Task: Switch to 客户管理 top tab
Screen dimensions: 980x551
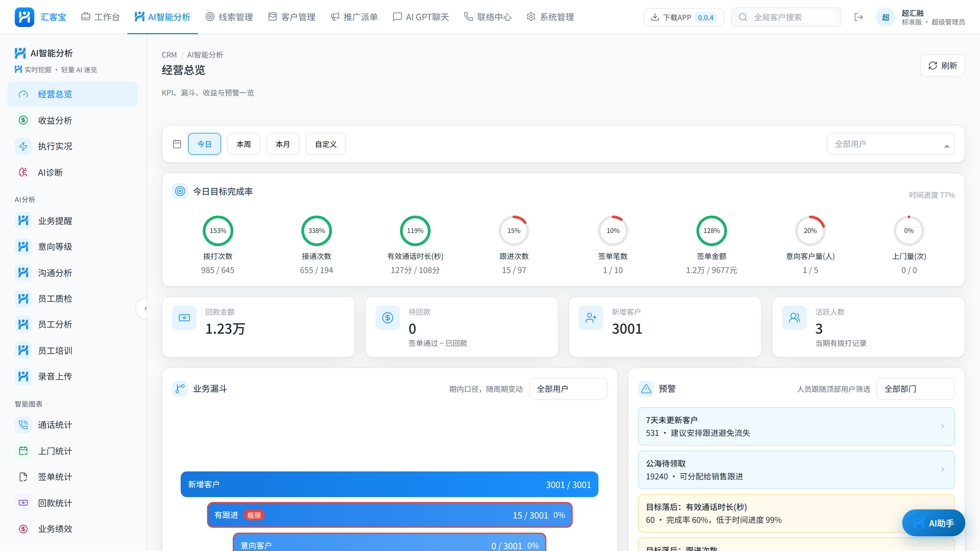Action: pyautogui.click(x=292, y=17)
